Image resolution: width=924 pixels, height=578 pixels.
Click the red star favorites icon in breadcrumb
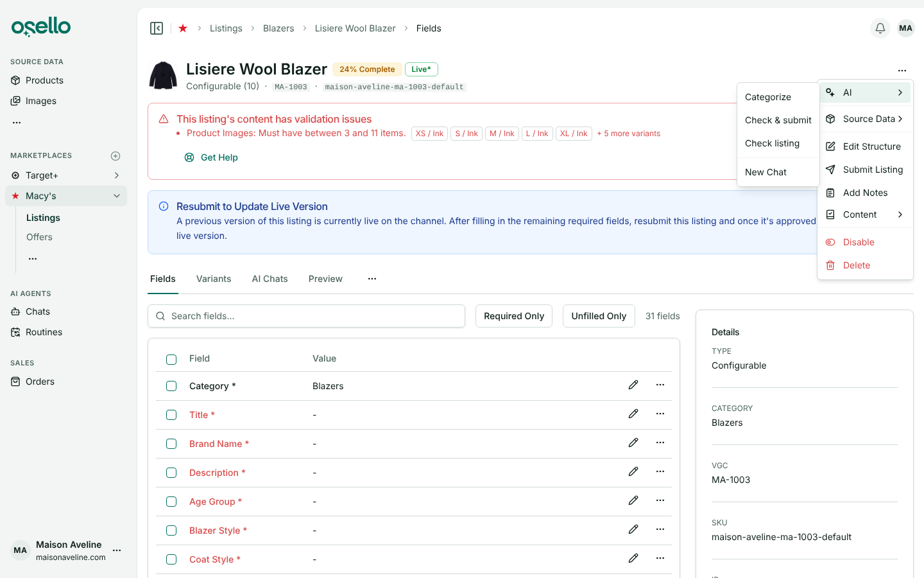point(183,28)
